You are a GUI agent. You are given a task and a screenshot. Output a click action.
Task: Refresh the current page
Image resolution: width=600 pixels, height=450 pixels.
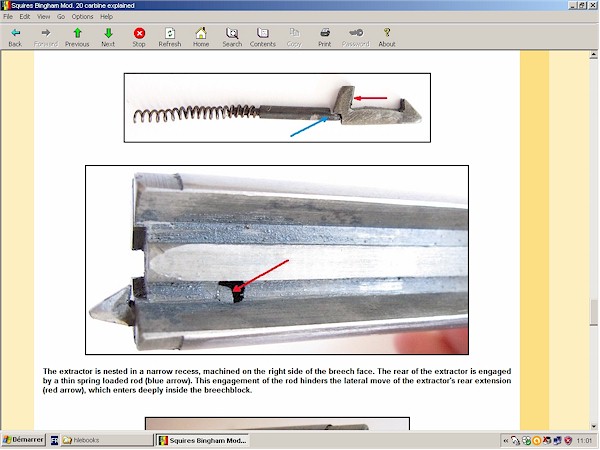coord(170,37)
